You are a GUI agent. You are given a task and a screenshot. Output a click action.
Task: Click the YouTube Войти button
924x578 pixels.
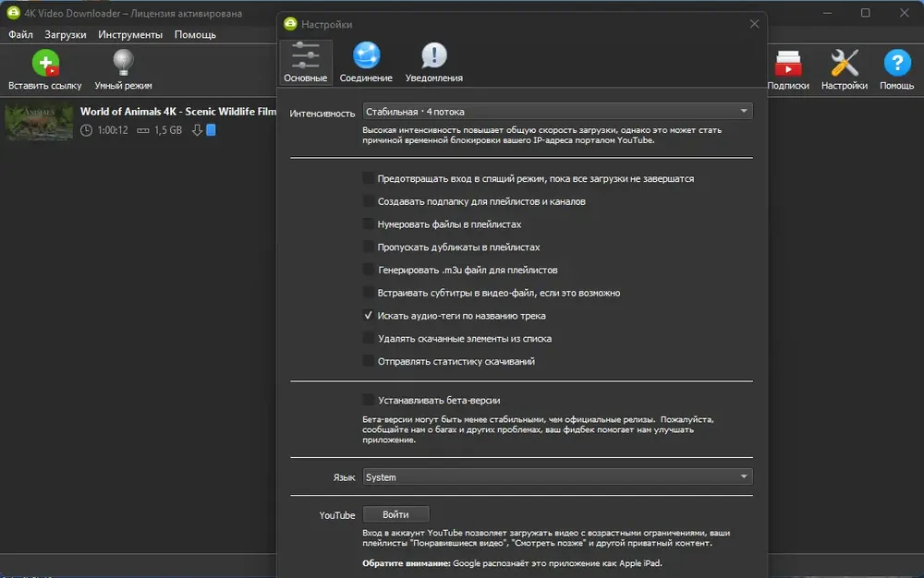click(x=395, y=514)
